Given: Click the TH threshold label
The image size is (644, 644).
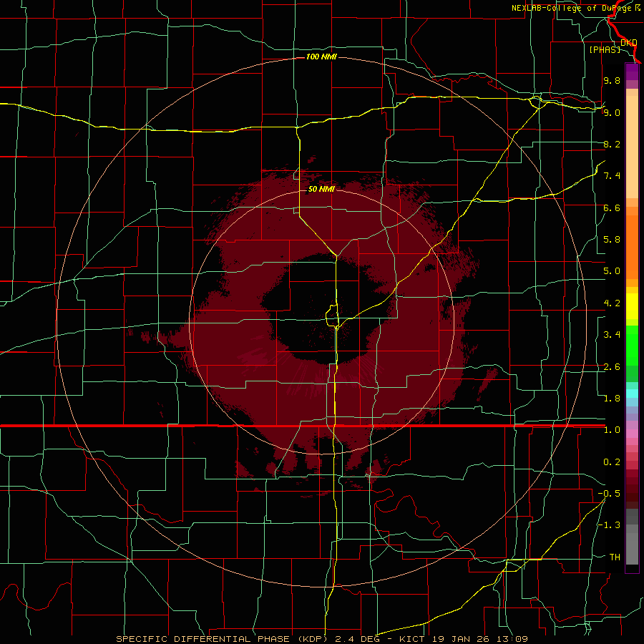Looking at the screenshot, I should tap(615, 557).
